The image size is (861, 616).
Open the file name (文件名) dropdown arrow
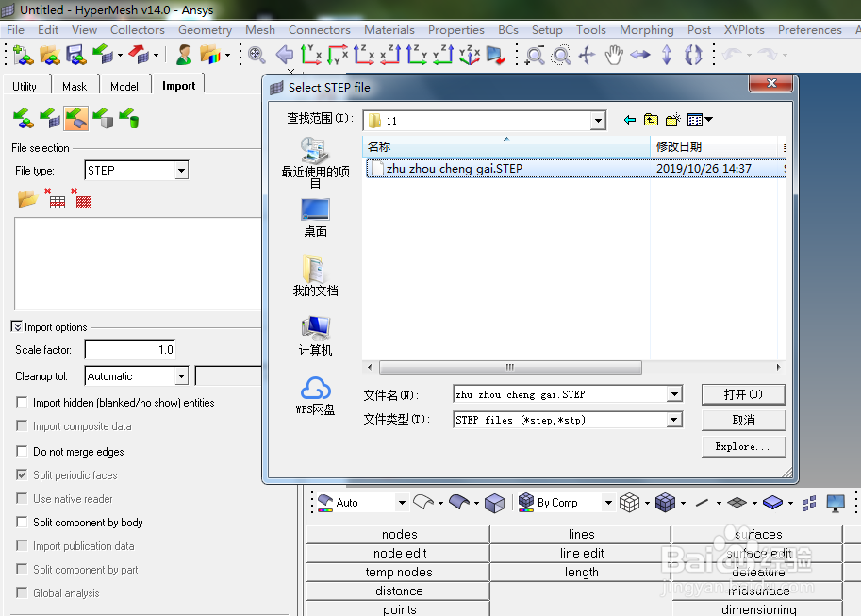675,394
